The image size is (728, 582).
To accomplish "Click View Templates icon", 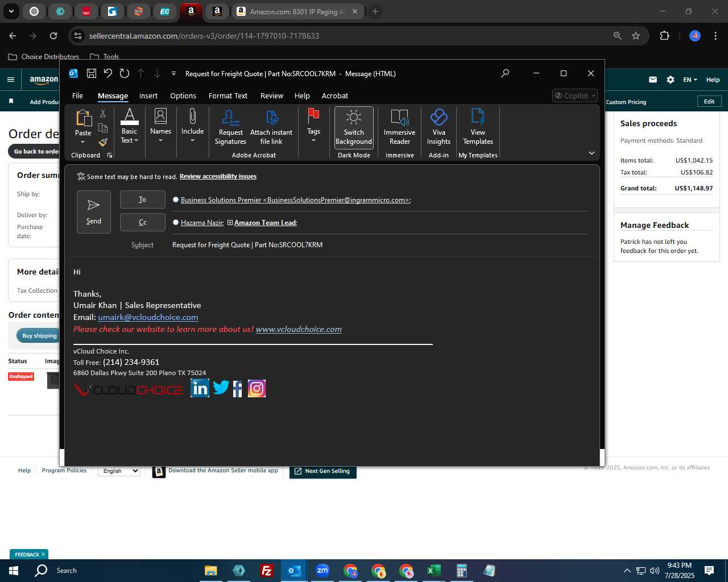I will click(478, 127).
